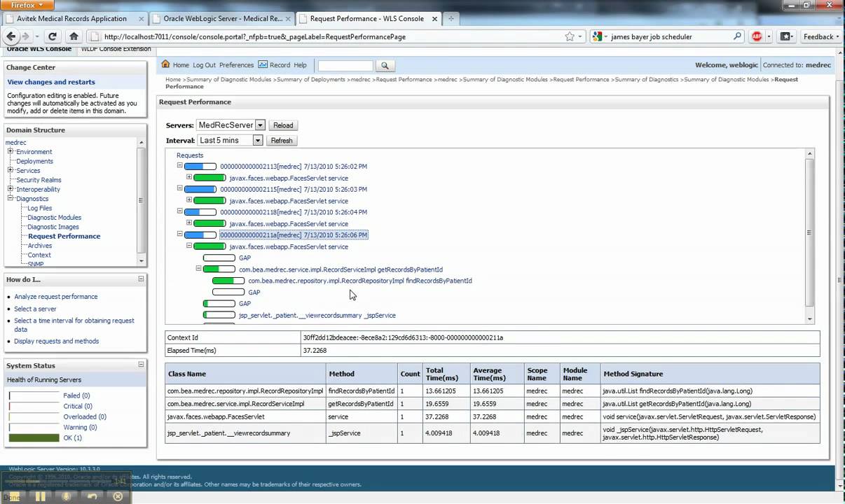Click the Reload button
The height and width of the screenshot is (504, 845).
[283, 125]
